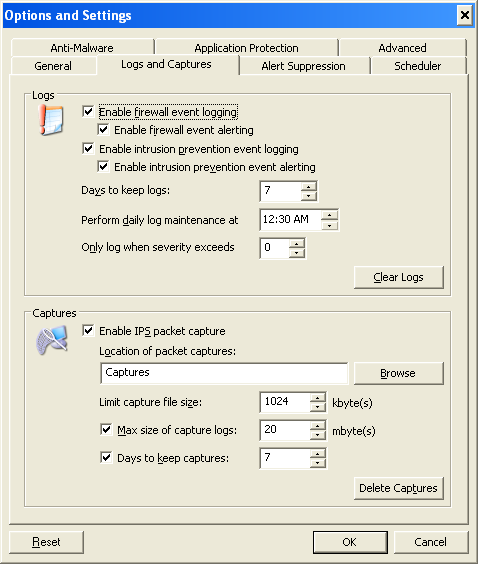Click the Captures net icon
The height and width of the screenshot is (564, 478).
click(x=52, y=340)
